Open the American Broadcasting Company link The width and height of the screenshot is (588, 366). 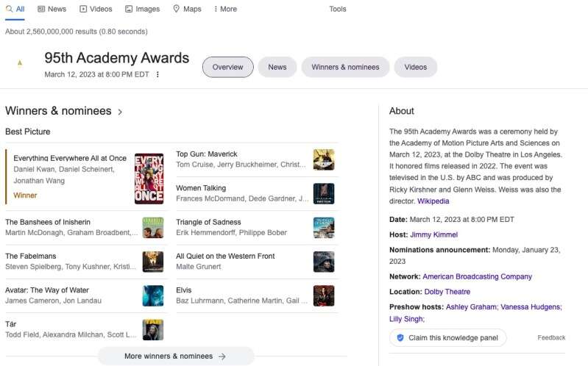click(x=477, y=277)
